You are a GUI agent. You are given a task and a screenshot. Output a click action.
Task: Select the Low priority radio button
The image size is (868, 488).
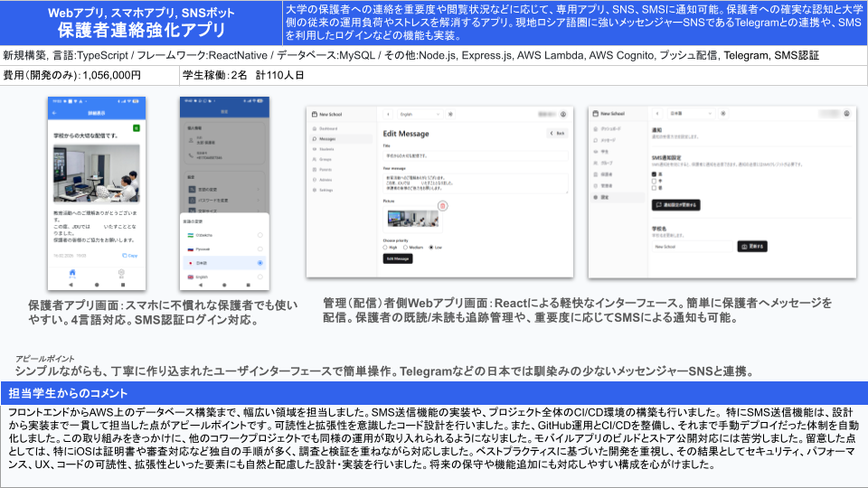[x=431, y=248]
